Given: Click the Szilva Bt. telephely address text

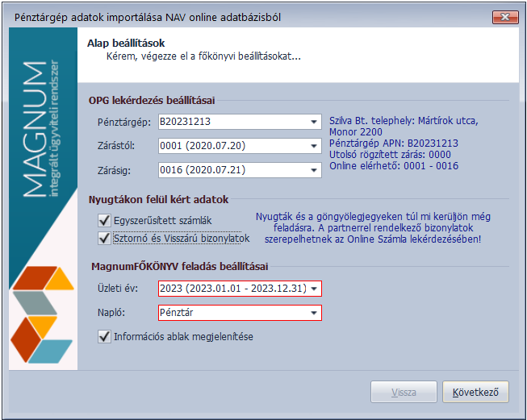Looking at the screenshot, I should 404,127.
